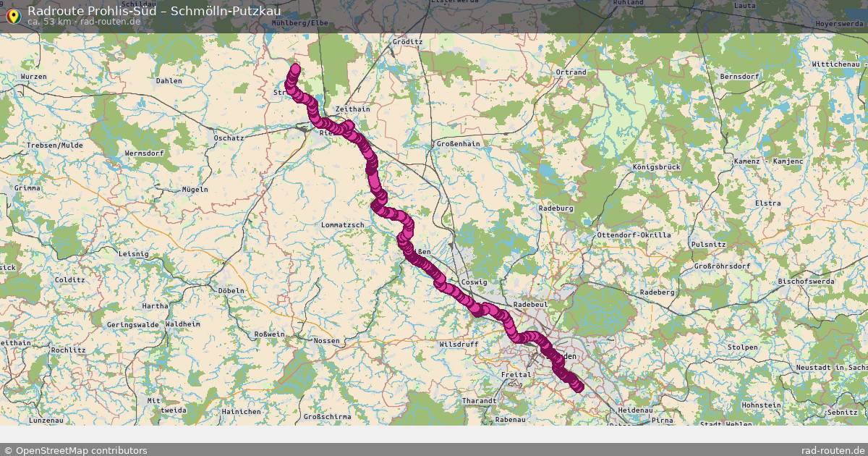The height and width of the screenshot is (456, 868).
Task: Select the Wilsdruff label on map
Action: click(x=459, y=345)
